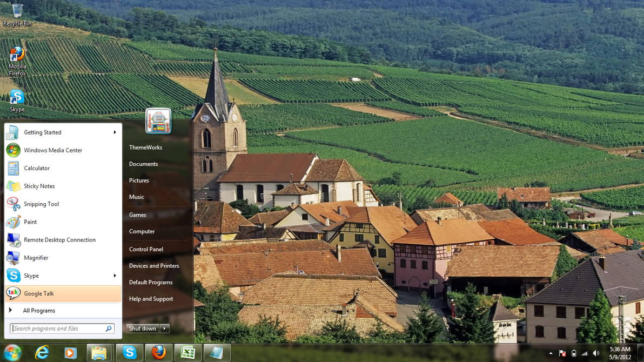Click the Shut down button
The height and width of the screenshot is (362, 644).
[142, 328]
